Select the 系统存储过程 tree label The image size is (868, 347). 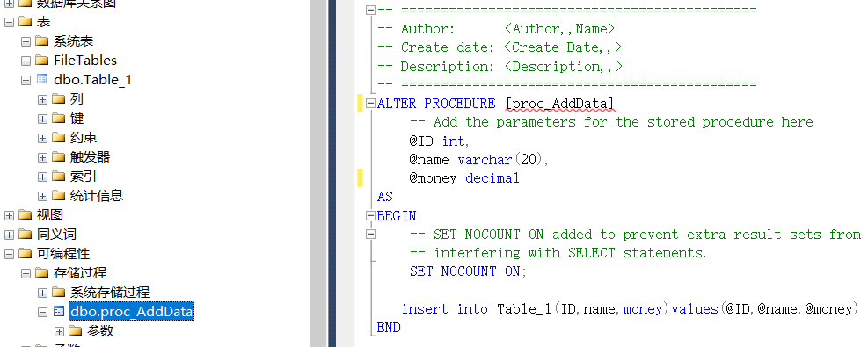tap(110, 293)
